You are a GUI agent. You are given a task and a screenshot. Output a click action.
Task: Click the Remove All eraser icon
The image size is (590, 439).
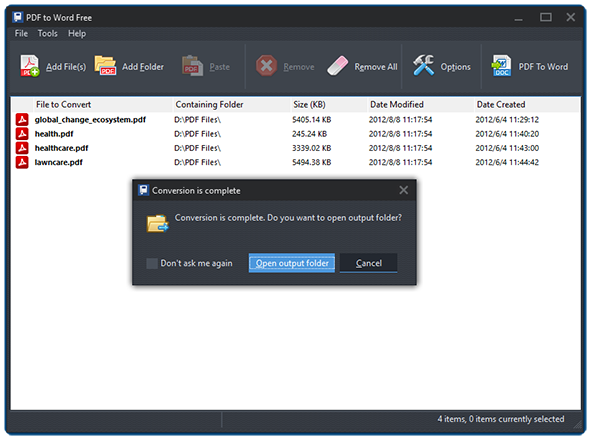coord(338,66)
